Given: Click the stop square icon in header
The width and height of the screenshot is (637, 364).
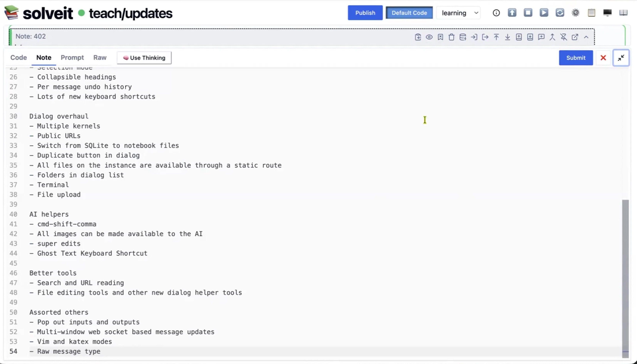Looking at the screenshot, I should click(x=528, y=13).
